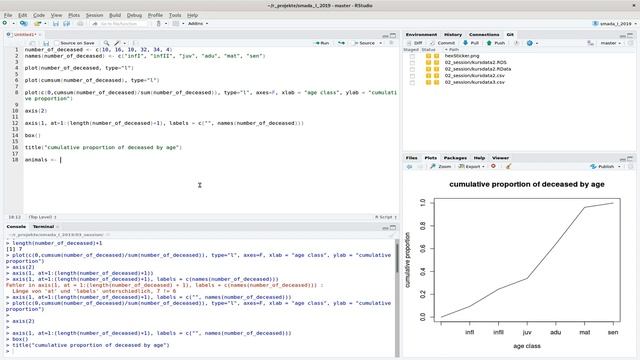Click line 18 in the code editor
Image resolution: width=640 pixels, height=360 pixels.
(210, 160)
